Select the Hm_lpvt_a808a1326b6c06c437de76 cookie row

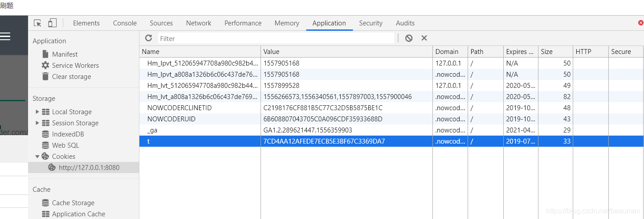[391, 74]
